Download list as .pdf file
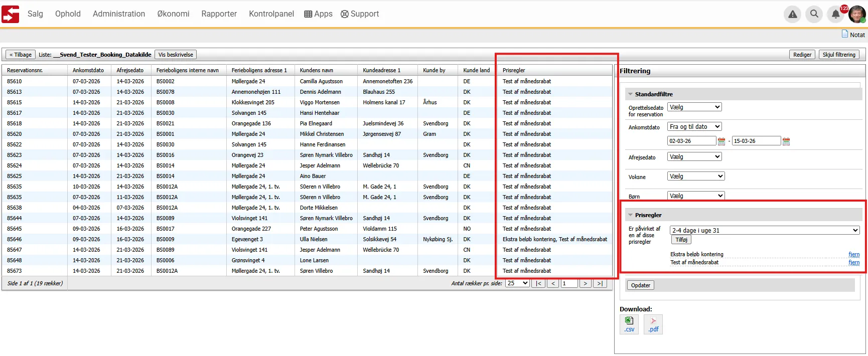Viewport: 868px width, 356px height. [x=653, y=324]
